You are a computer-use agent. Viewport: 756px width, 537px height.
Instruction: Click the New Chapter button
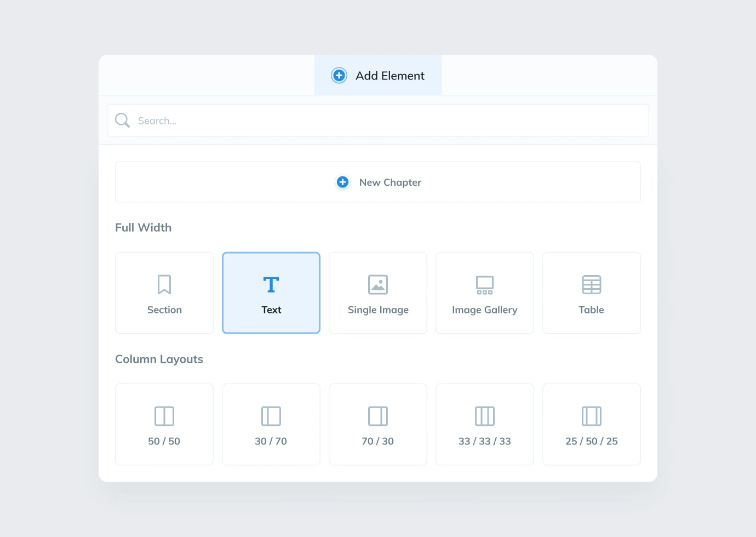[x=378, y=182]
